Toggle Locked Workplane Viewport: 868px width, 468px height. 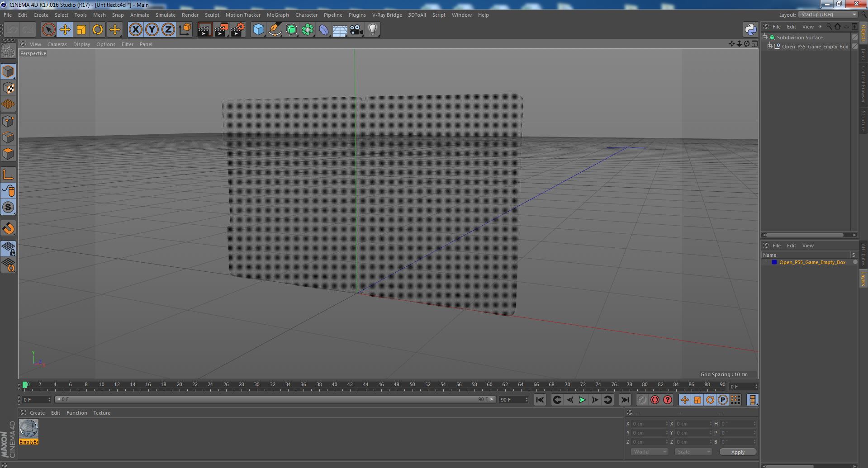[x=8, y=249]
